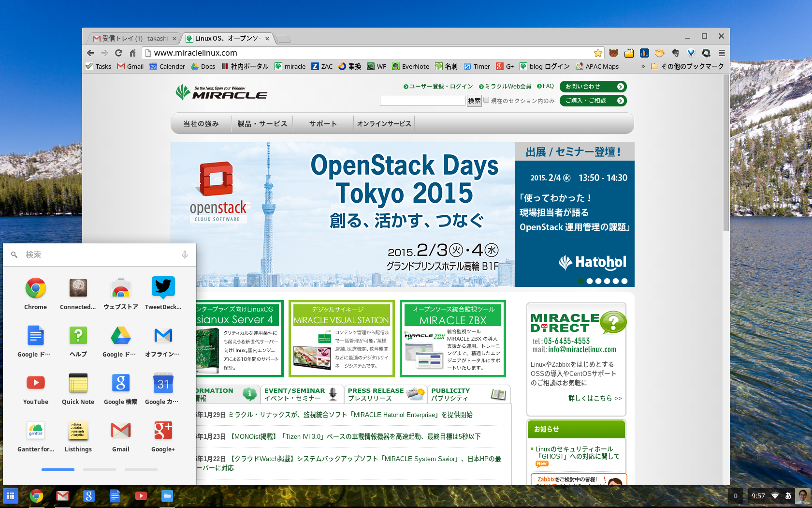Image resolution: width=812 pixels, height=508 pixels.
Task: Open Google Docs from the shelf
Action: (x=115, y=496)
